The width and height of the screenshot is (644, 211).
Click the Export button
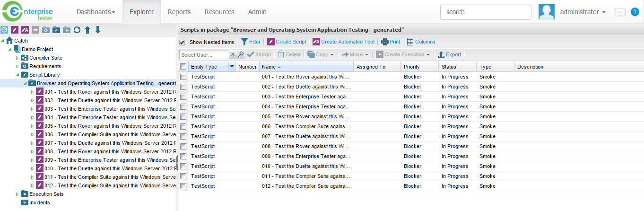(x=449, y=54)
